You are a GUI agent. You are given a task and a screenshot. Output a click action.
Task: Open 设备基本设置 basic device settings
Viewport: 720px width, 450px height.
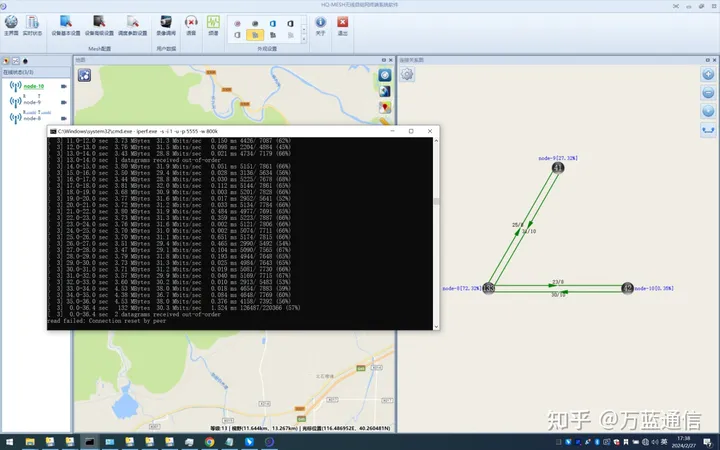66,24
